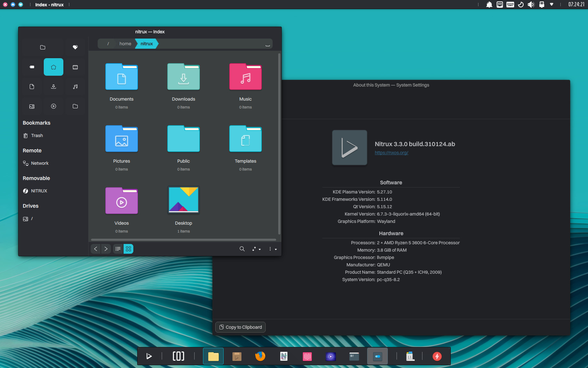Open the Music place icon in sidebar
The image size is (588, 368).
[75, 87]
